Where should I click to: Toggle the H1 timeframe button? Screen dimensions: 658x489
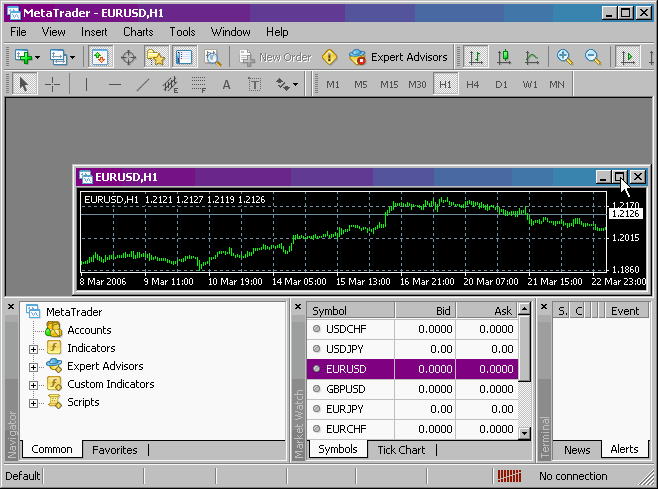[445, 84]
